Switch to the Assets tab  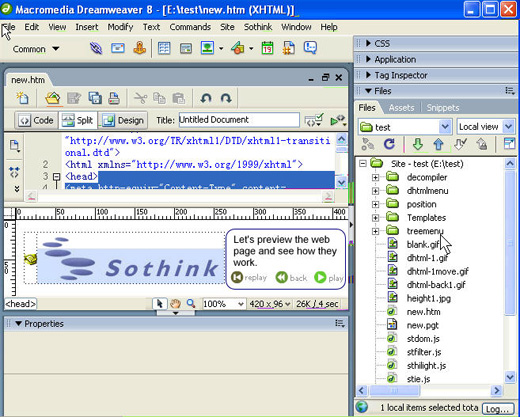coord(402,108)
